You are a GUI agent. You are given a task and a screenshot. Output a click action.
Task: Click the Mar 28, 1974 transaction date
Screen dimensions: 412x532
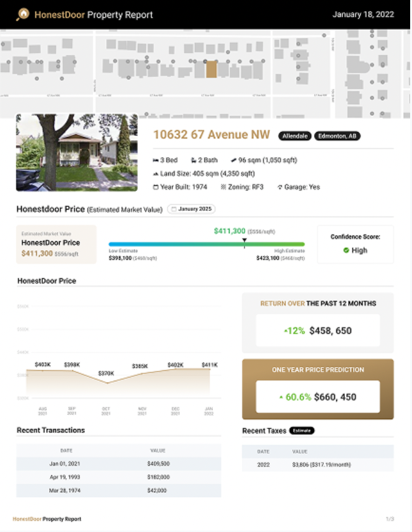pos(65,490)
